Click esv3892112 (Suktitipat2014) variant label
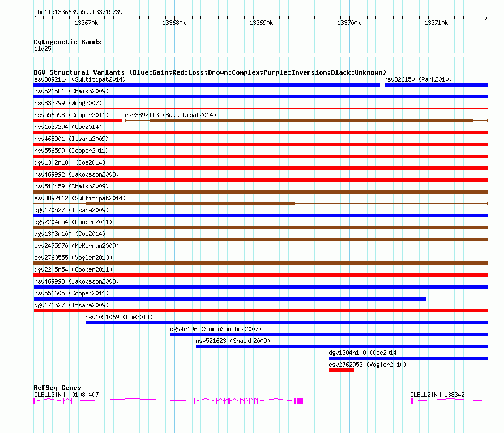The height and width of the screenshot is (433, 504). point(80,198)
